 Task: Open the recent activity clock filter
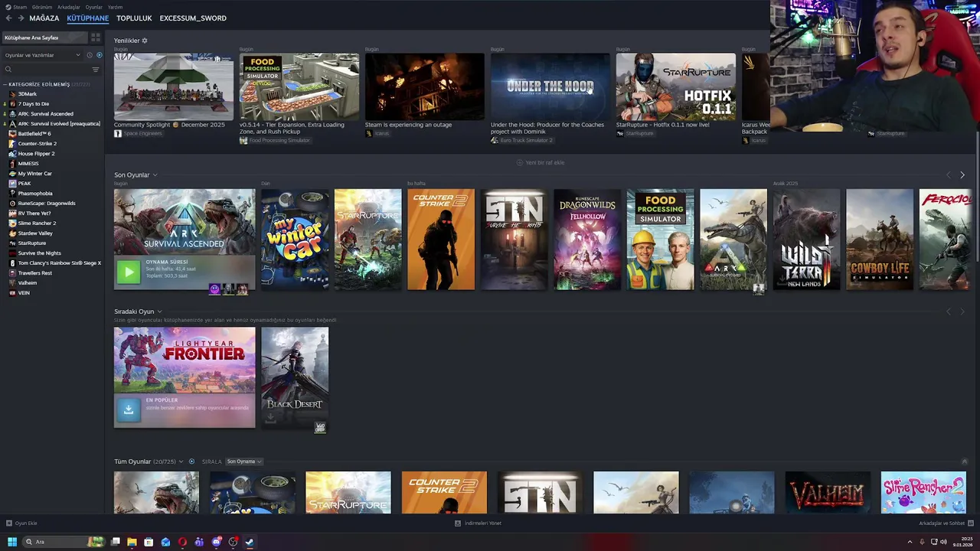(x=90, y=55)
